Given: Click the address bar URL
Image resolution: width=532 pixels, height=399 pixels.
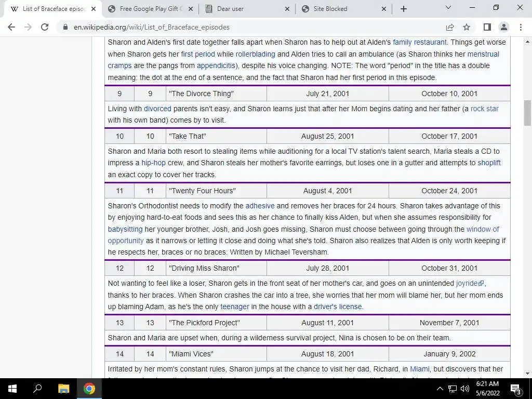Looking at the screenshot, I should [152, 27].
